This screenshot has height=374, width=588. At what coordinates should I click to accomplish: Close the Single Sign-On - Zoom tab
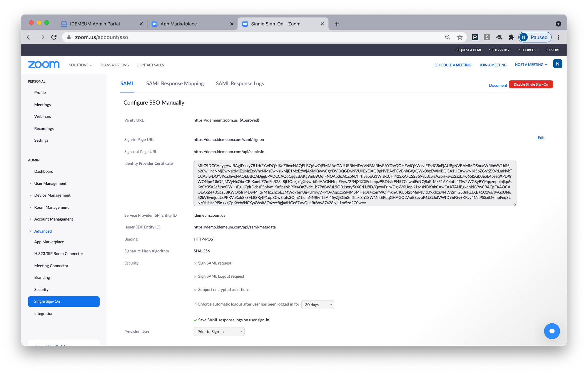coord(322,24)
